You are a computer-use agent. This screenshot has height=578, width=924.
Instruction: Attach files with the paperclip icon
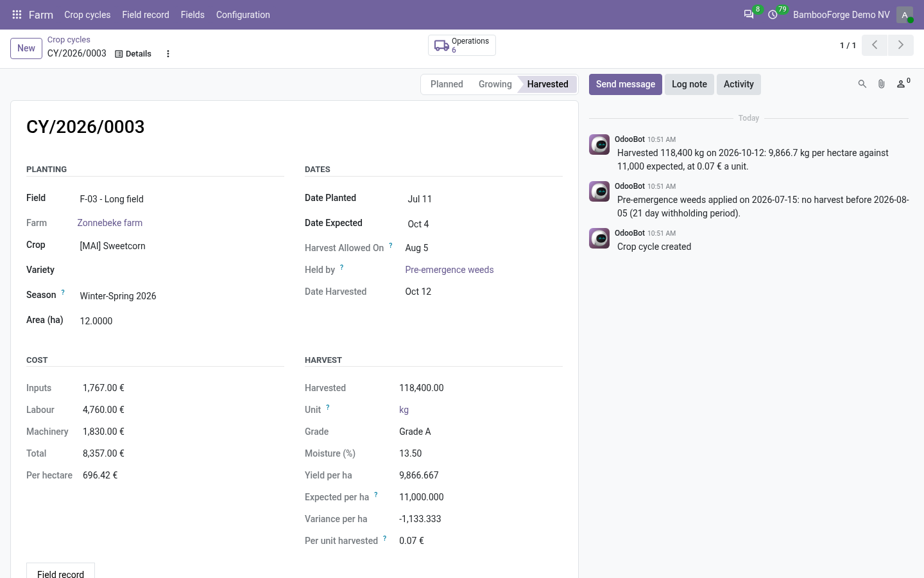tap(882, 84)
